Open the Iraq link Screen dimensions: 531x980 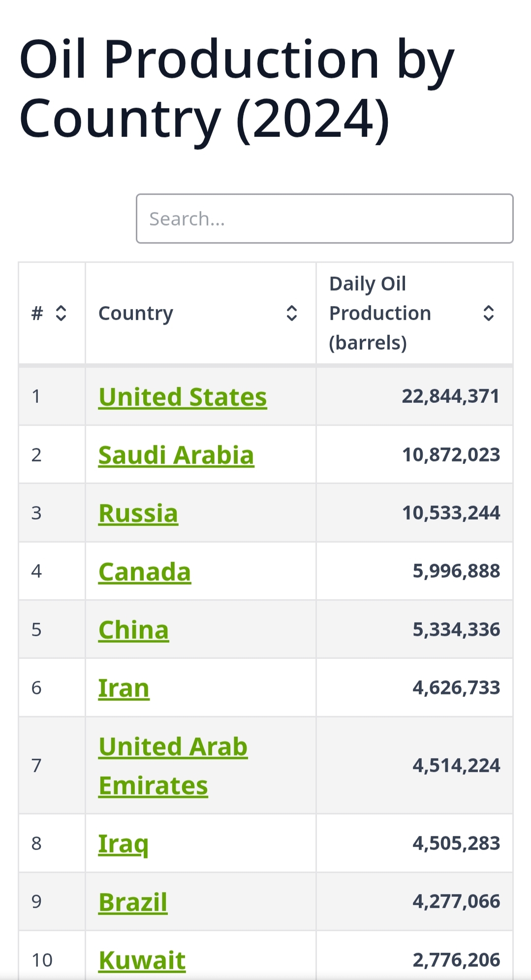point(124,844)
